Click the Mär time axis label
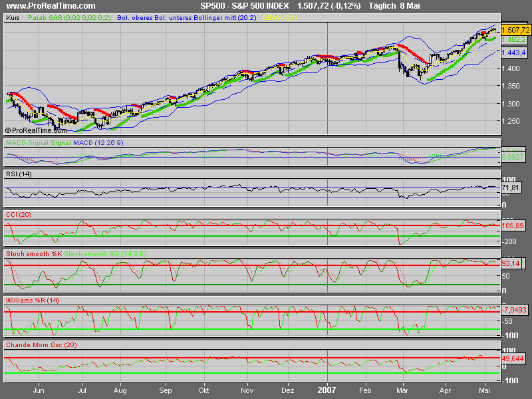532x399 pixels. point(402,390)
